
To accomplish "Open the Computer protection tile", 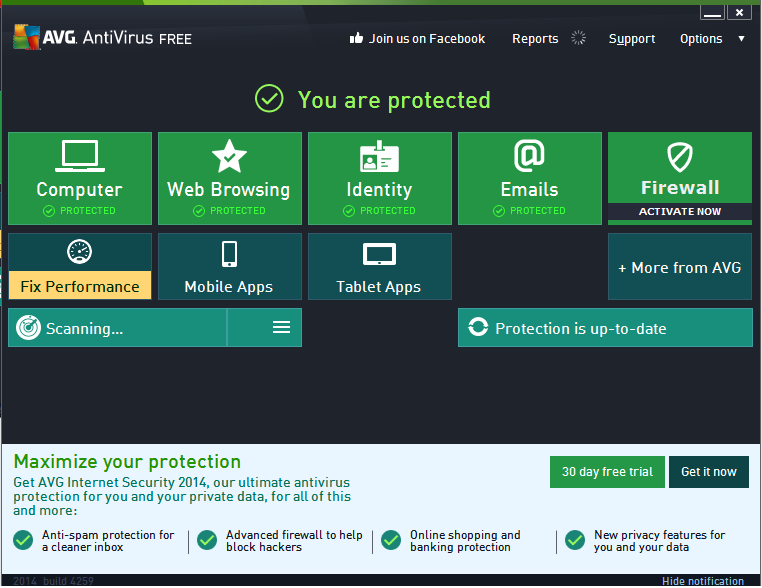I will coord(80,178).
